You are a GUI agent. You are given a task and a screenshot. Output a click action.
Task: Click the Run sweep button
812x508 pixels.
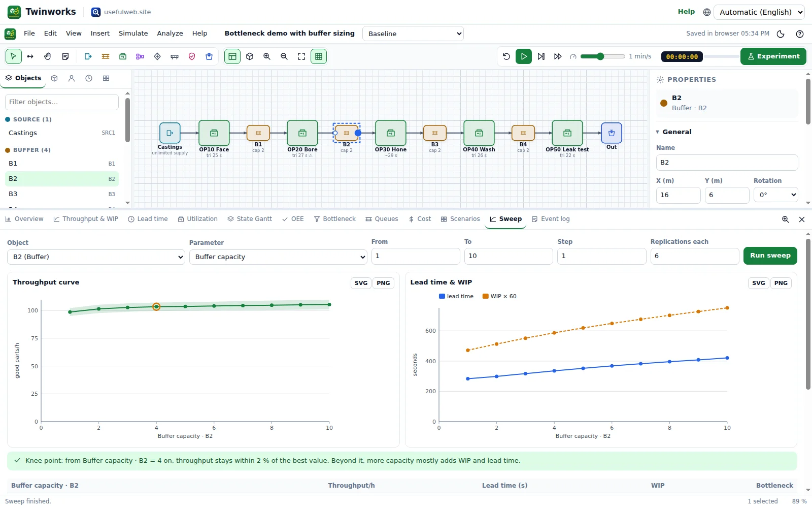770,256
